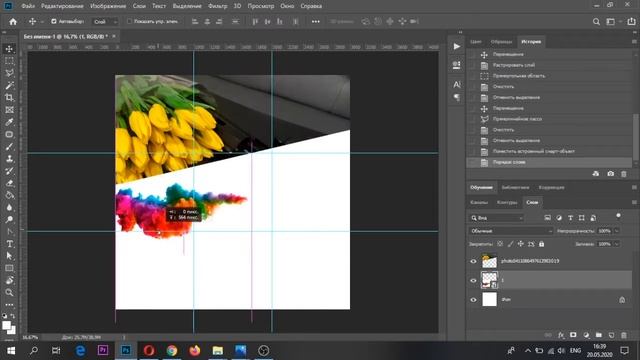This screenshot has height=360, width=640.
Task: Toggle lock image pixels brush button
Action: tap(510, 244)
